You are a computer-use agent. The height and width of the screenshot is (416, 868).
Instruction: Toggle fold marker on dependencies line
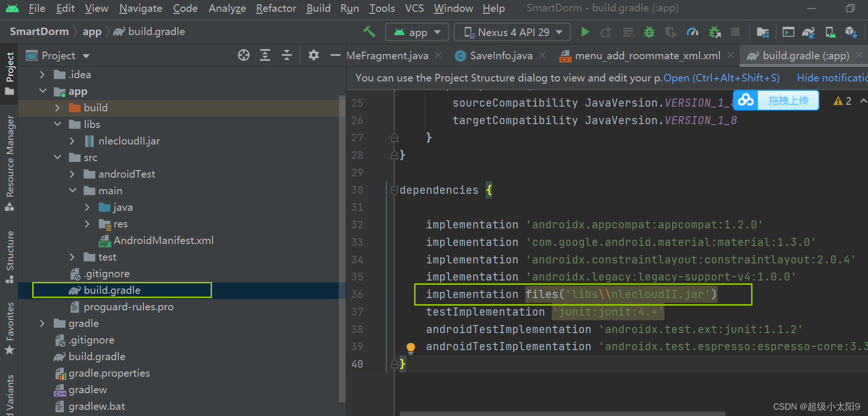394,190
